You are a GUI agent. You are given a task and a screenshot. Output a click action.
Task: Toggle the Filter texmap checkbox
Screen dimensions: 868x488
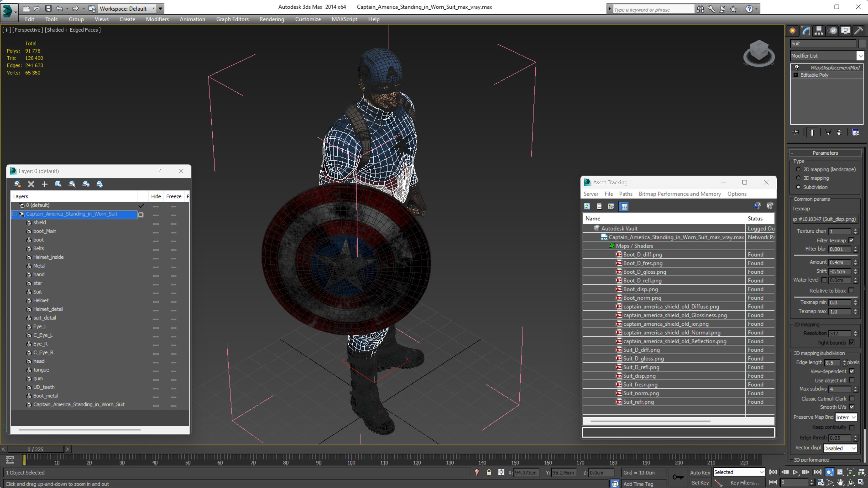[x=852, y=240]
